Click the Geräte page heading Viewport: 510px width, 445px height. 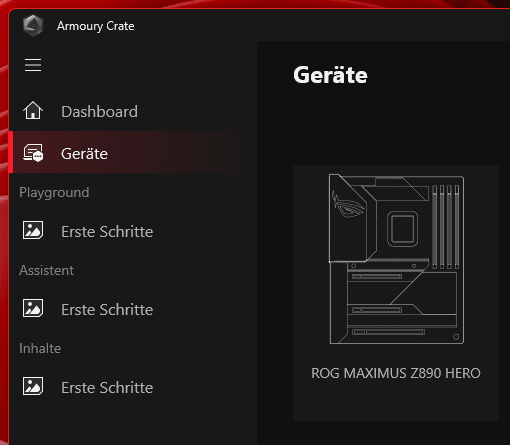330,75
